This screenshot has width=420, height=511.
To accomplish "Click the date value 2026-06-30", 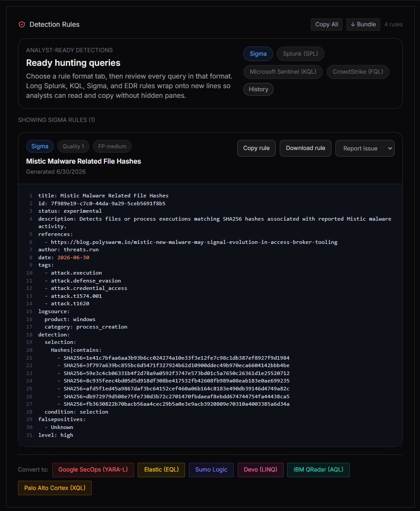I will (x=73, y=257).
